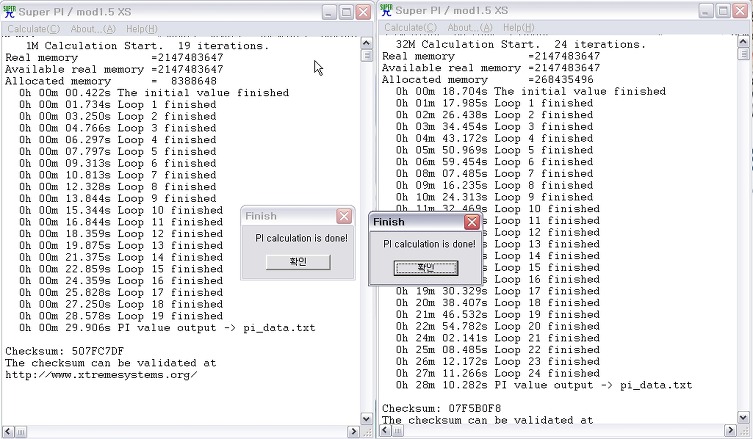The height and width of the screenshot is (439, 753).
Task: Open the About...(A) menu in the left window
Action: (x=93, y=29)
